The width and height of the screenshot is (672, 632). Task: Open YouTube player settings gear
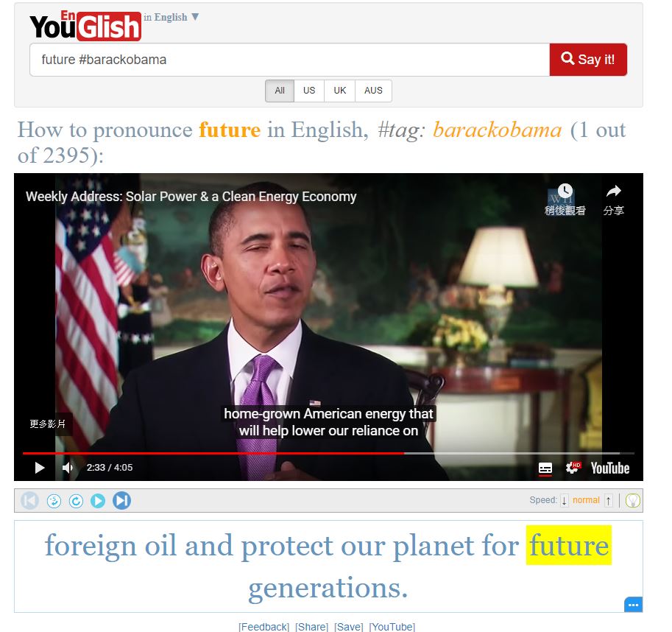[x=573, y=467]
